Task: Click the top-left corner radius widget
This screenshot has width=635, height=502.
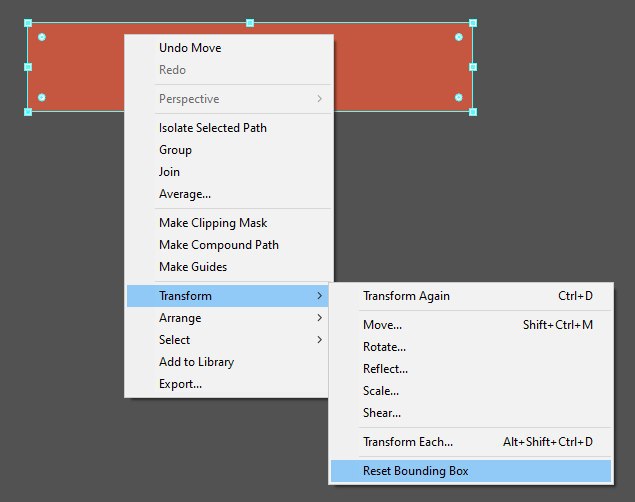Action: pyautogui.click(x=42, y=37)
